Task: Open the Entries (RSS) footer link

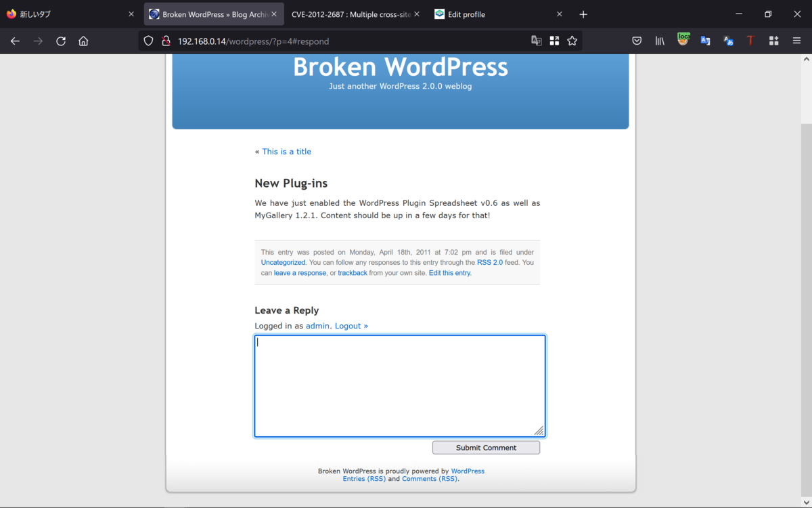Action: pyautogui.click(x=364, y=479)
